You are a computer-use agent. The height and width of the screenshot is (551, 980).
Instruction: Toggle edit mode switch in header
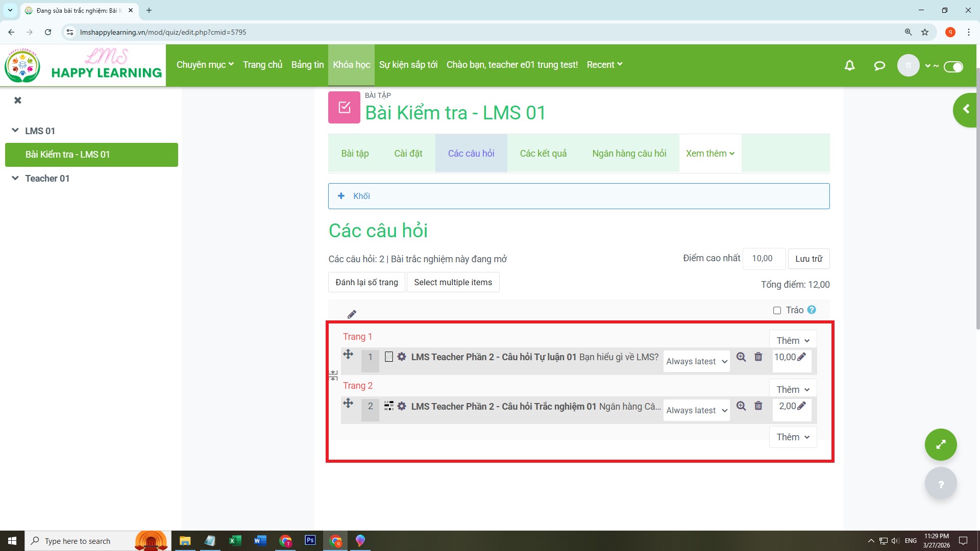point(953,66)
